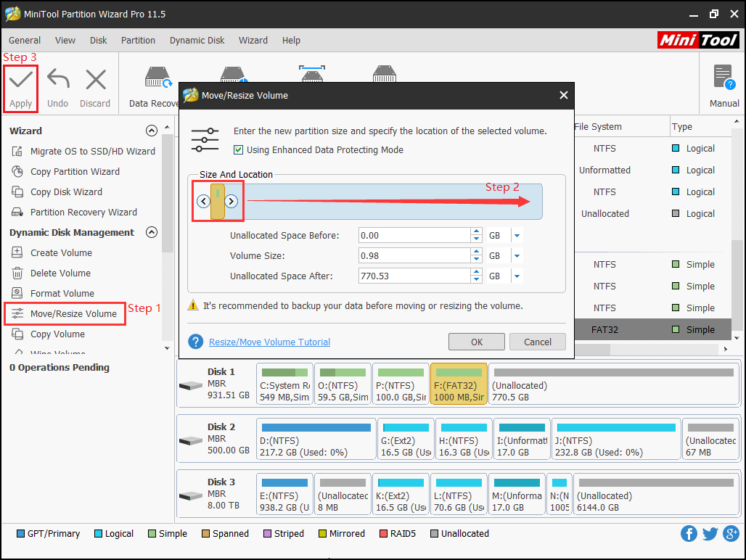Close the Move/Resize Volume dialog
Image resolution: width=746 pixels, height=560 pixels.
pyautogui.click(x=564, y=95)
